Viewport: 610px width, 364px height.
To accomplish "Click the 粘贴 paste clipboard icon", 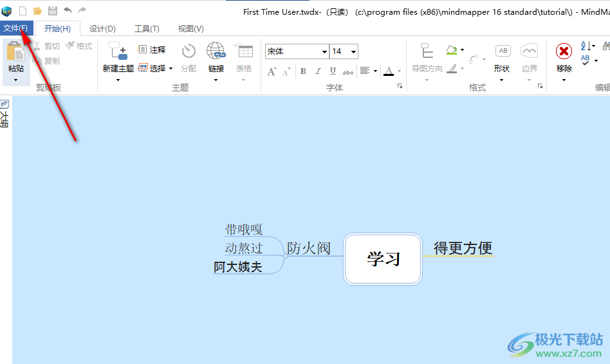I will tap(16, 51).
